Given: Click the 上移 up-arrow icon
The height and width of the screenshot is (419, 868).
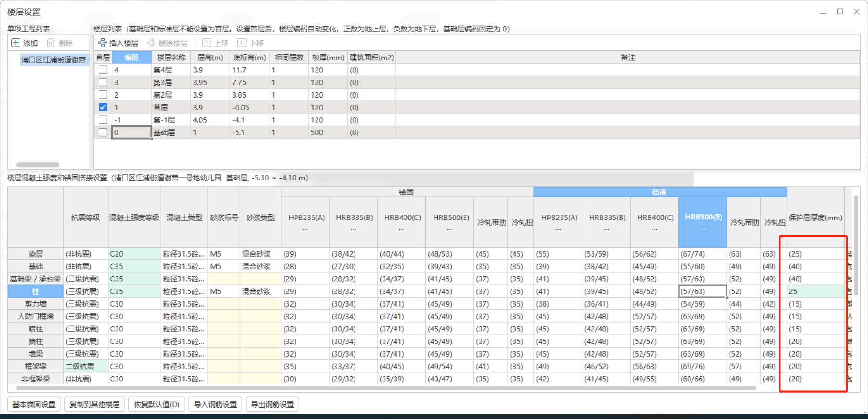Looking at the screenshot, I should (207, 43).
